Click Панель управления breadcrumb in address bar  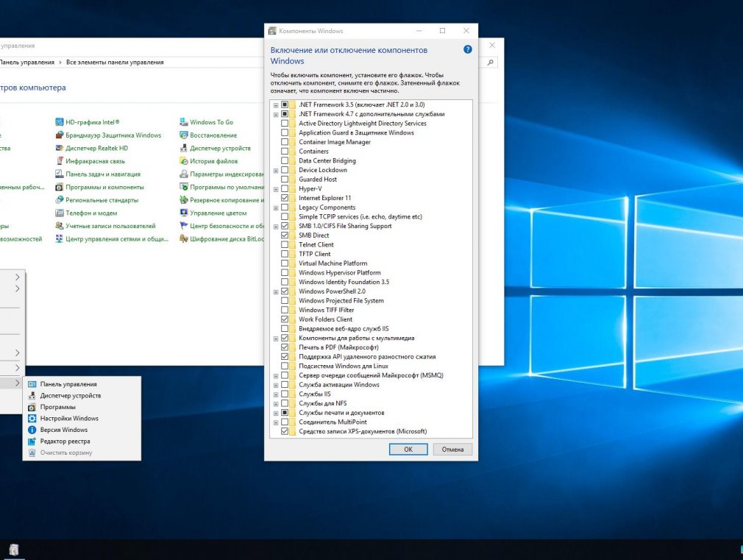pos(26,62)
